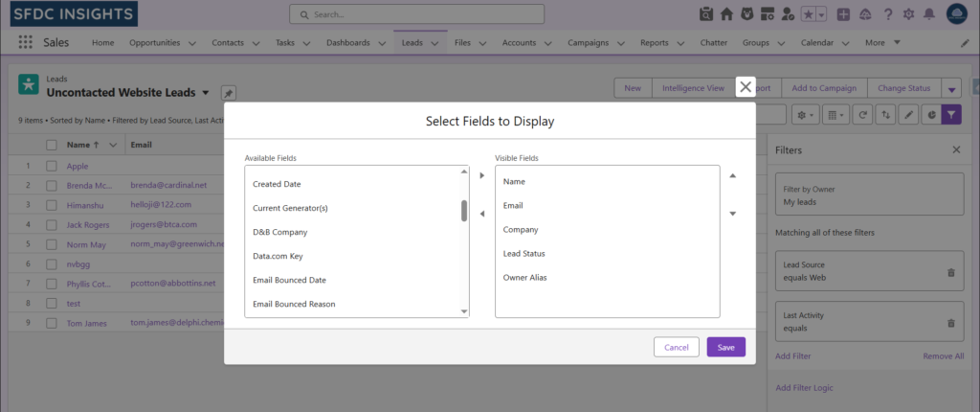
Task: Select the checkbox for Tom James row
Action: (52, 323)
